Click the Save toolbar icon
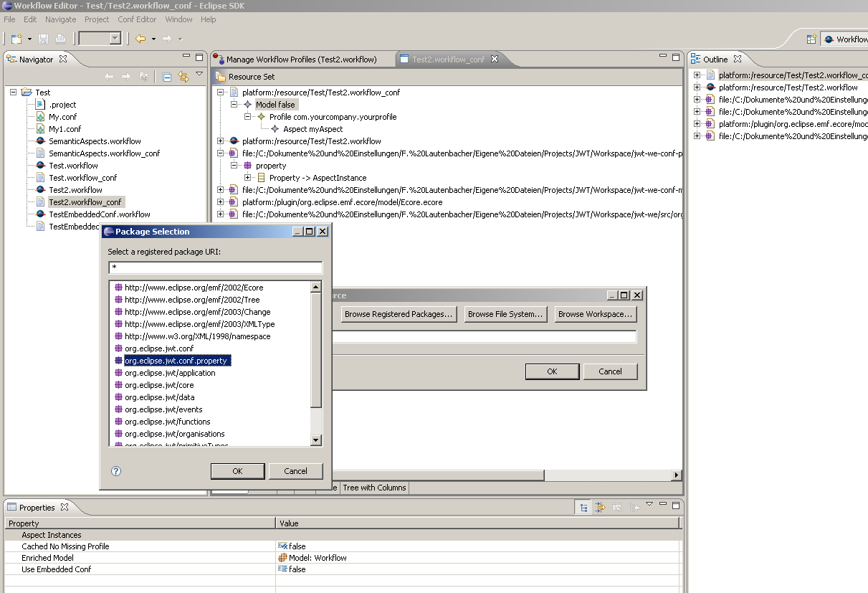The width and height of the screenshot is (868, 593). click(43, 39)
